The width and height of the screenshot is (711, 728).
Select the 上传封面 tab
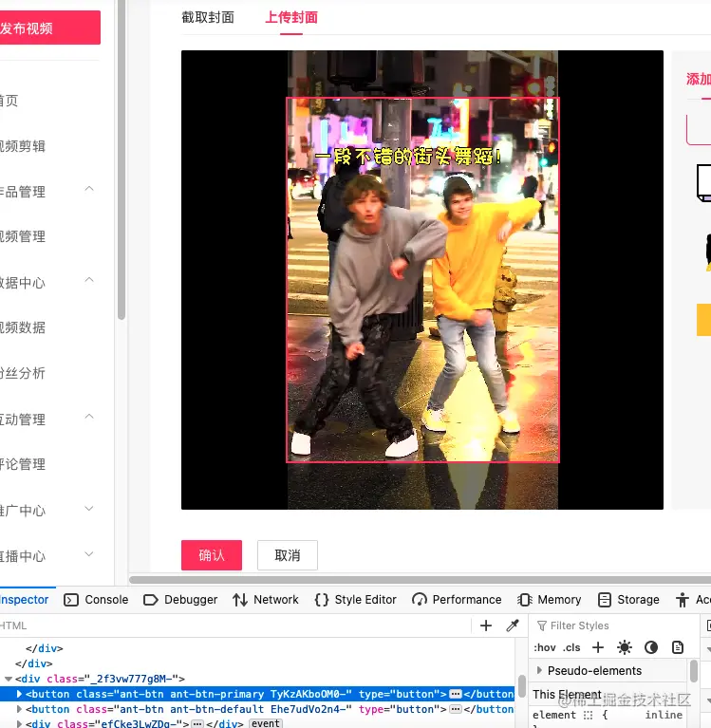291,18
